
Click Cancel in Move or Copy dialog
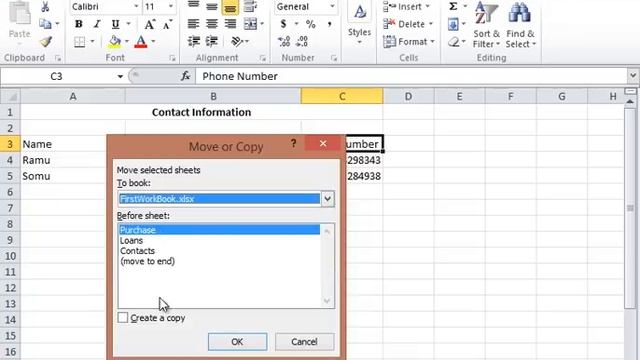[304, 342]
